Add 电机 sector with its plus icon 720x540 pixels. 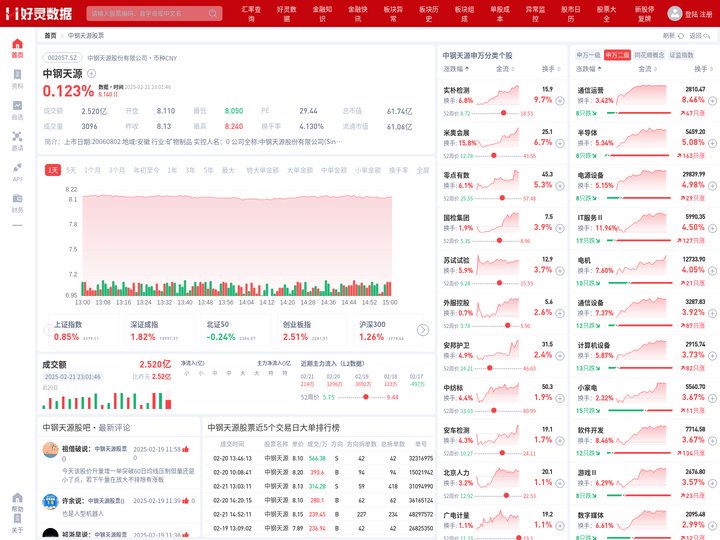tap(712, 271)
